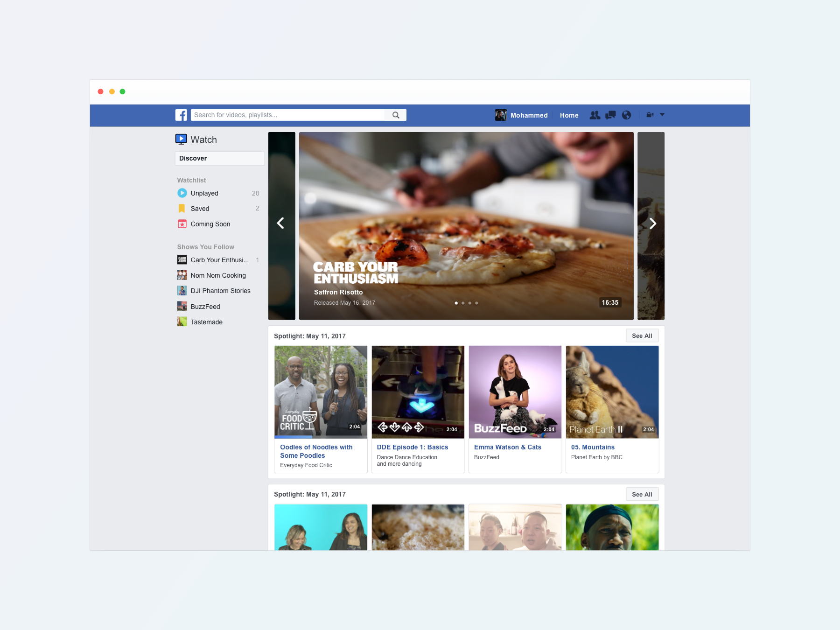Screen dimensions: 840x630
Task: Open the Coming Soon calendar item
Action: pos(210,224)
